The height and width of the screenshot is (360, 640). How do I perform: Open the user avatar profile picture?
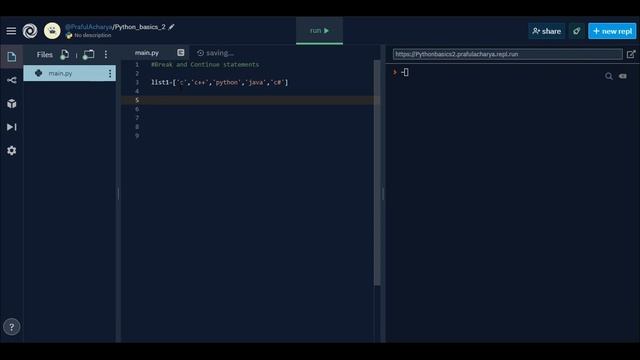52,31
